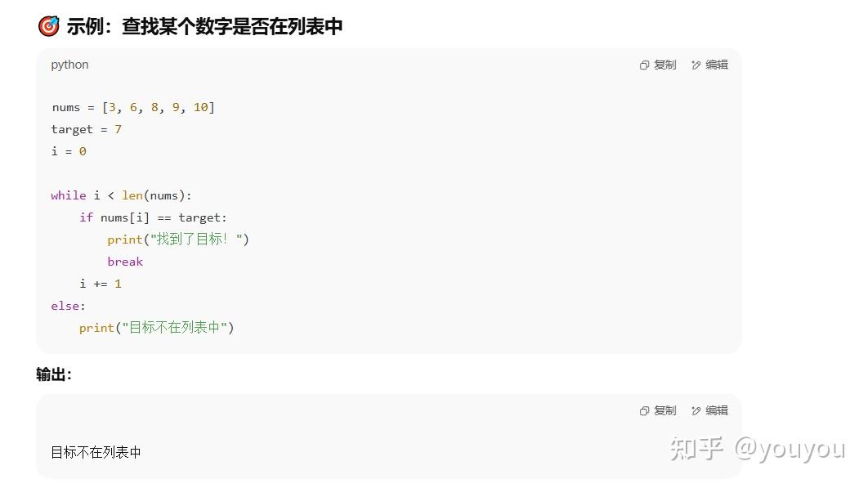Click the print 找到了目标 statement
This screenshot has height=488, width=868.
(x=177, y=239)
